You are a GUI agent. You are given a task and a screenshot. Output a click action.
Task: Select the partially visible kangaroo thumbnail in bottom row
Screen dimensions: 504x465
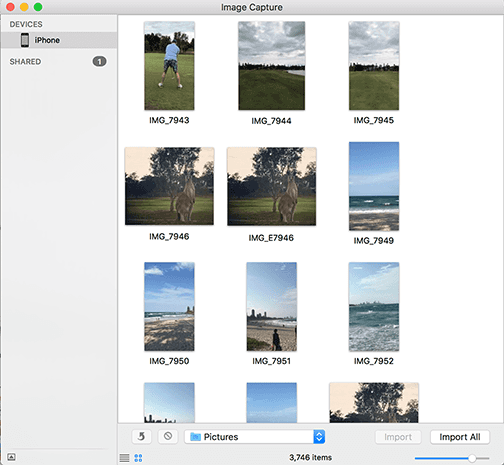374,403
